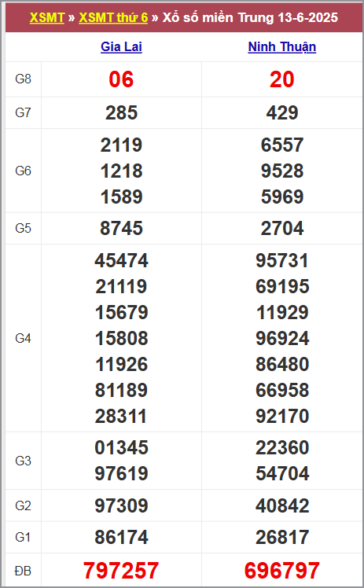Select Gia Lai G8 result 06
The width and height of the screenshot is (364, 588).
(x=121, y=79)
